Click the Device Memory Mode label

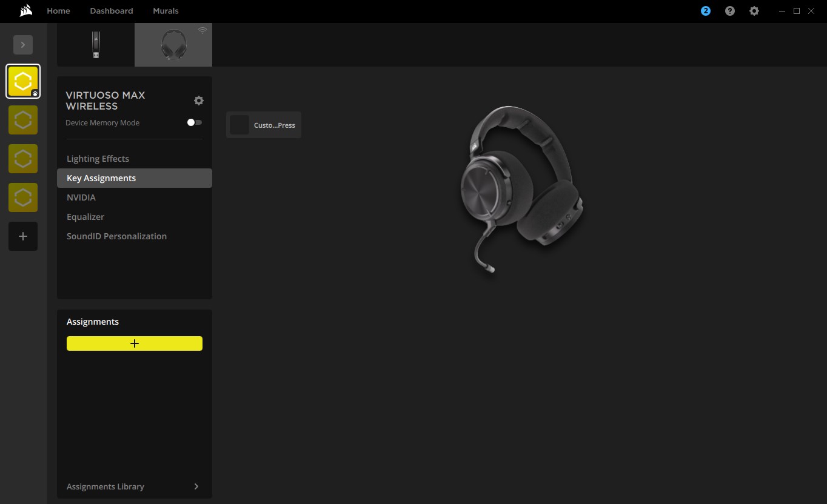coord(102,122)
